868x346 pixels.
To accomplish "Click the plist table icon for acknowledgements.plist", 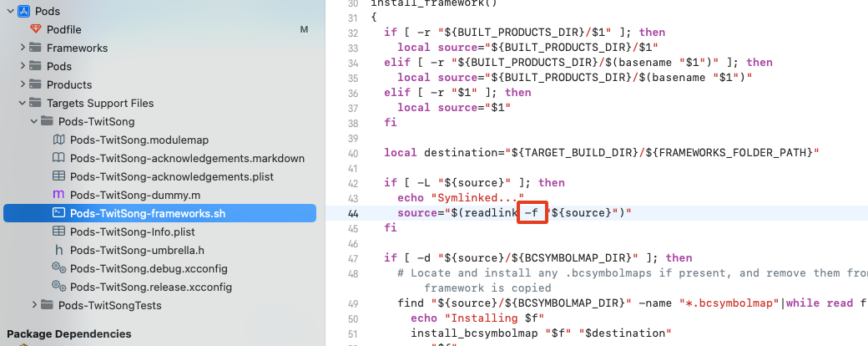I will pyautogui.click(x=58, y=176).
